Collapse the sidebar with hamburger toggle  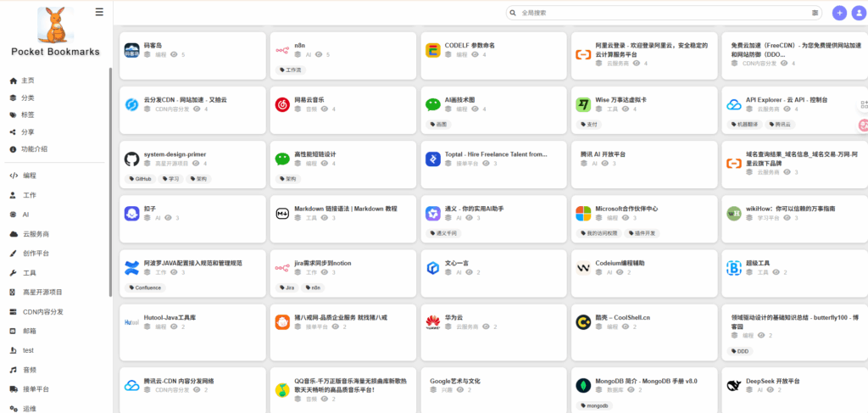tap(99, 12)
